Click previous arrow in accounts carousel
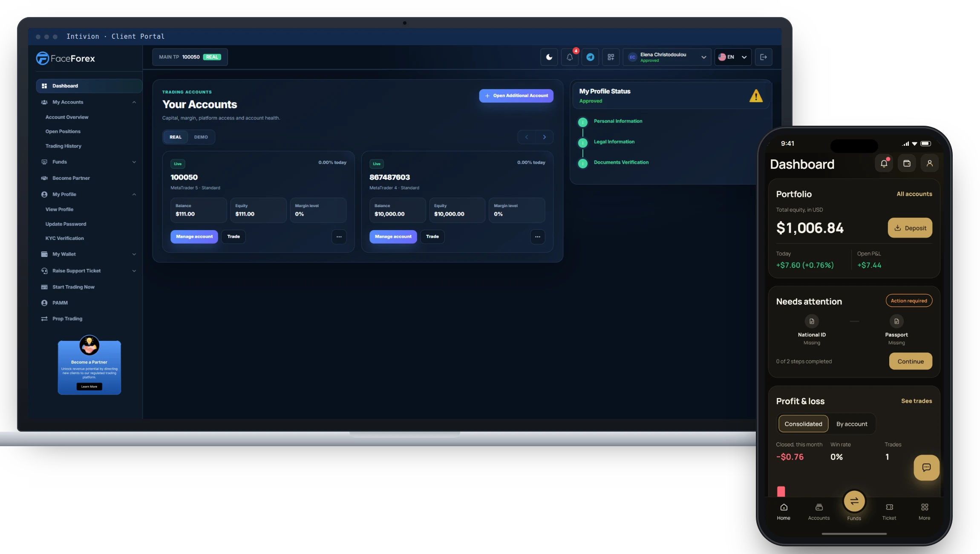 (x=527, y=137)
